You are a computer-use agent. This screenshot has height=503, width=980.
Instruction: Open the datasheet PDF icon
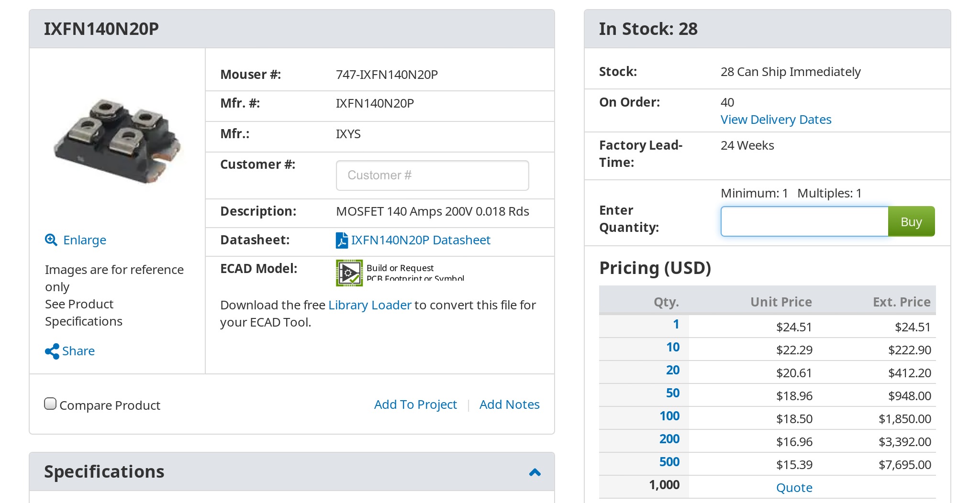point(342,240)
